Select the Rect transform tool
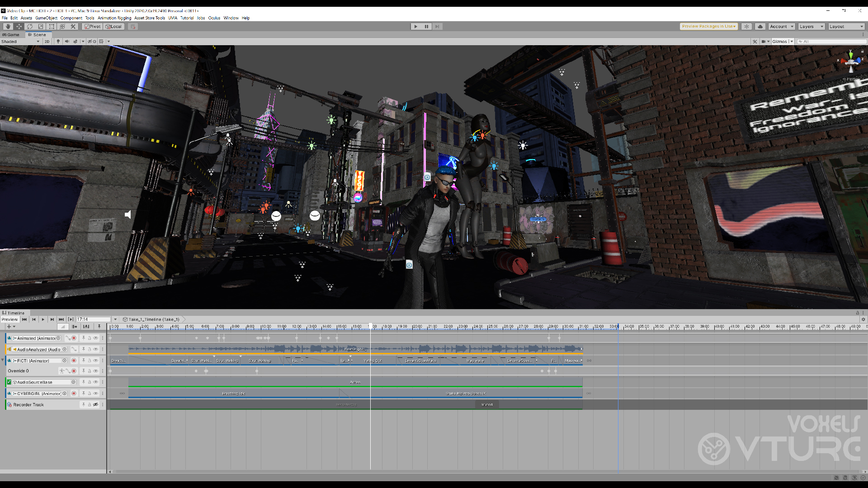Screen dimensions: 868x488 (52, 27)
